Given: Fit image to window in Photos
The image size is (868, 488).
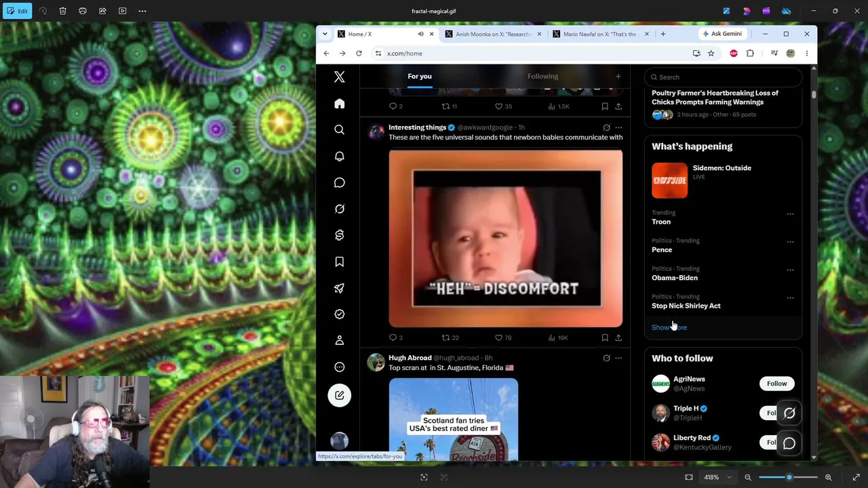Looking at the screenshot, I should point(689,477).
